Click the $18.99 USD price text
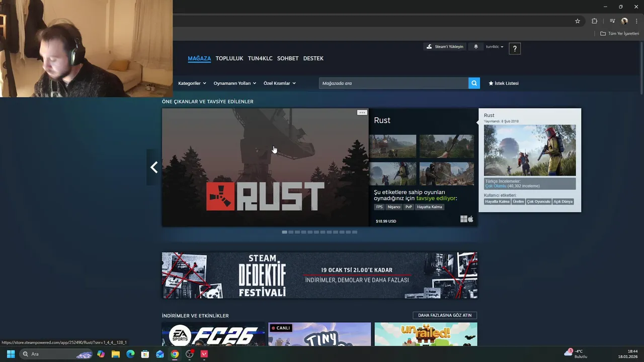The height and width of the screenshot is (362, 644). click(386, 221)
